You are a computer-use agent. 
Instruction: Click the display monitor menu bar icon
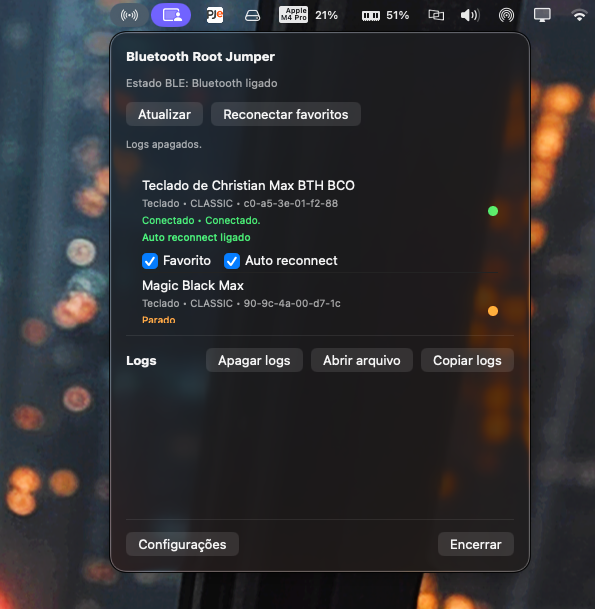click(x=542, y=15)
